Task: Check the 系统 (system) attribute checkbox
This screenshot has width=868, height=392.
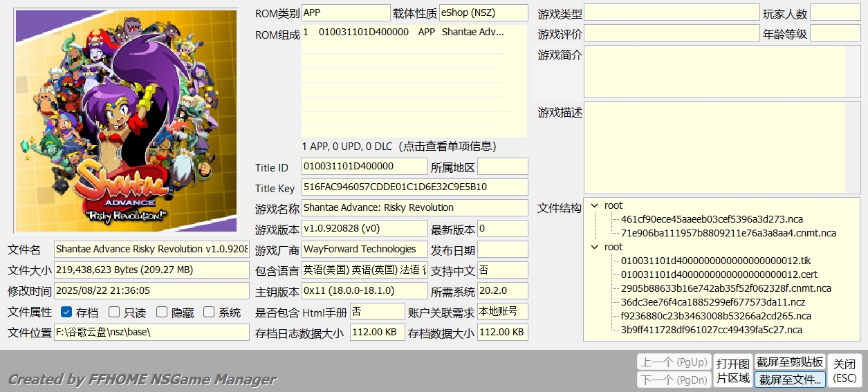Action: coord(209,312)
